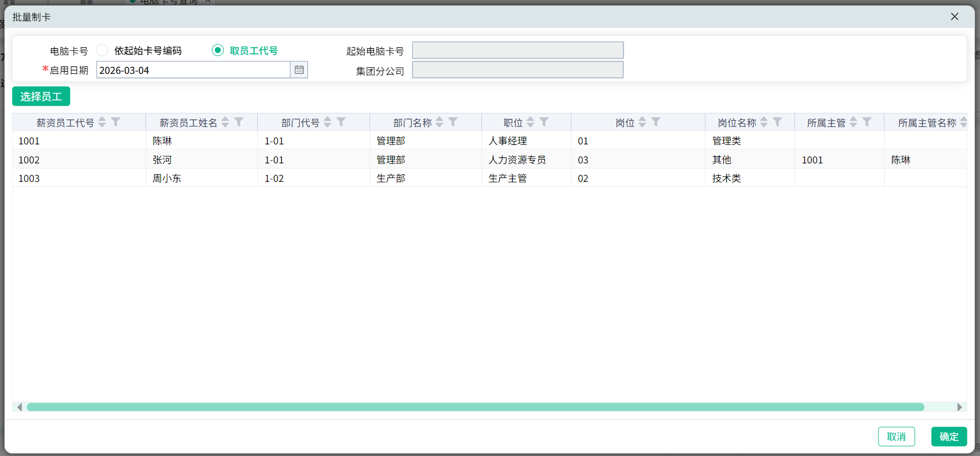Confirm with the 确定 button
Viewport: 980px width, 456px height.
click(x=949, y=436)
